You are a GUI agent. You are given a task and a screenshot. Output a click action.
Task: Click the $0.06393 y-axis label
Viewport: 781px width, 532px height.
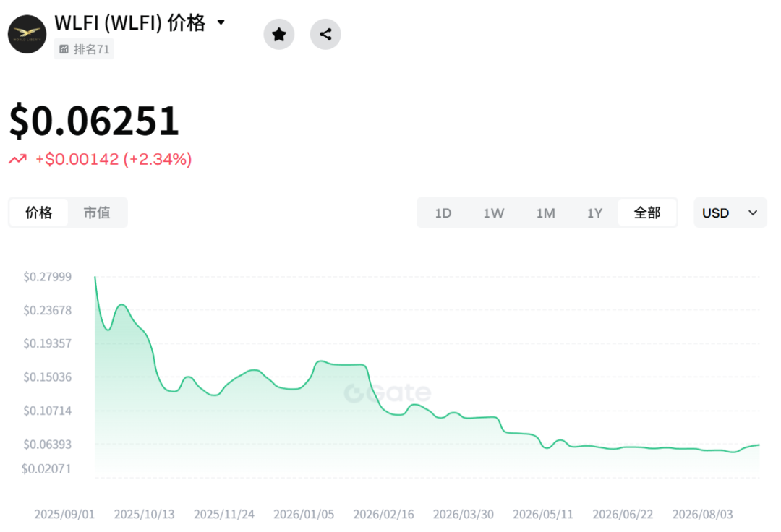tap(47, 445)
